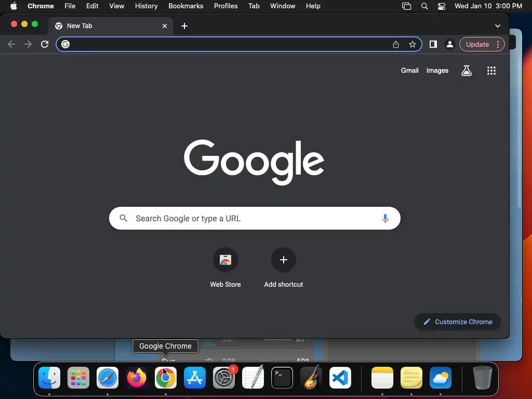
Task: Start voice search with microphone icon
Action: (385, 218)
